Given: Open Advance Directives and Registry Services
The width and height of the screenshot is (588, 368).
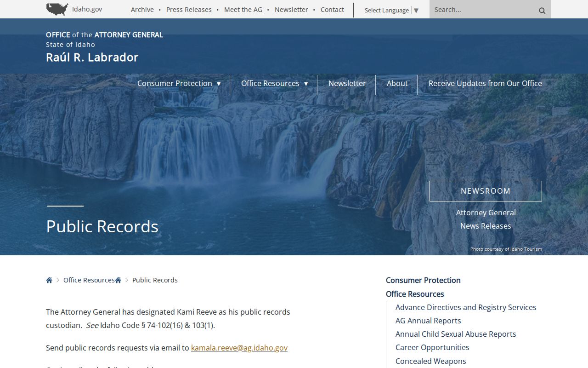Looking at the screenshot, I should pos(466,307).
